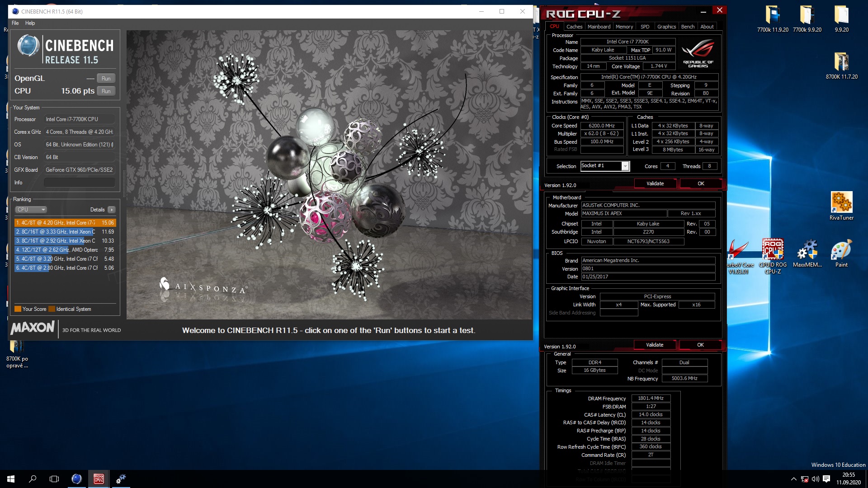Click the Identical System legend swatch
This screenshot has height=488, width=868.
(52, 309)
